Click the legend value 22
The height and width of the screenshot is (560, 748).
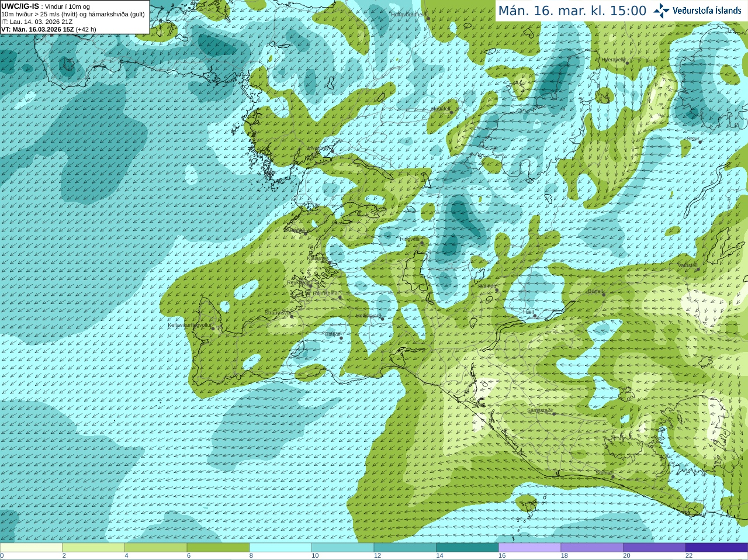coord(689,556)
